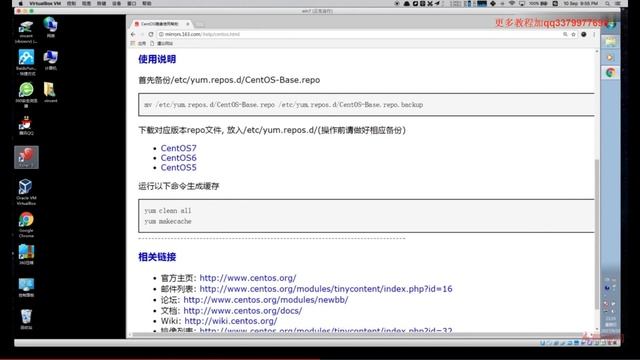640x360 pixels.
Task: Open the Control Panel desktop icon
Action: coord(26,287)
